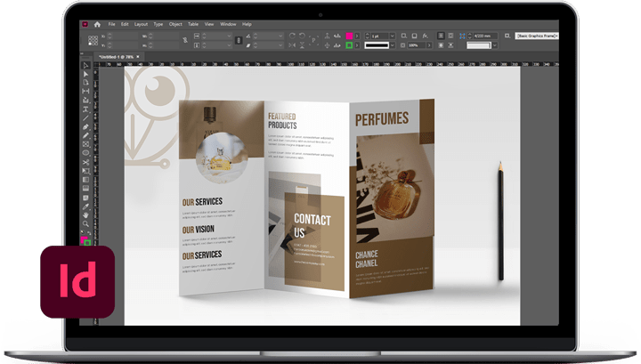Open the Window menu
This screenshot has width=641, height=364.
coord(228,25)
